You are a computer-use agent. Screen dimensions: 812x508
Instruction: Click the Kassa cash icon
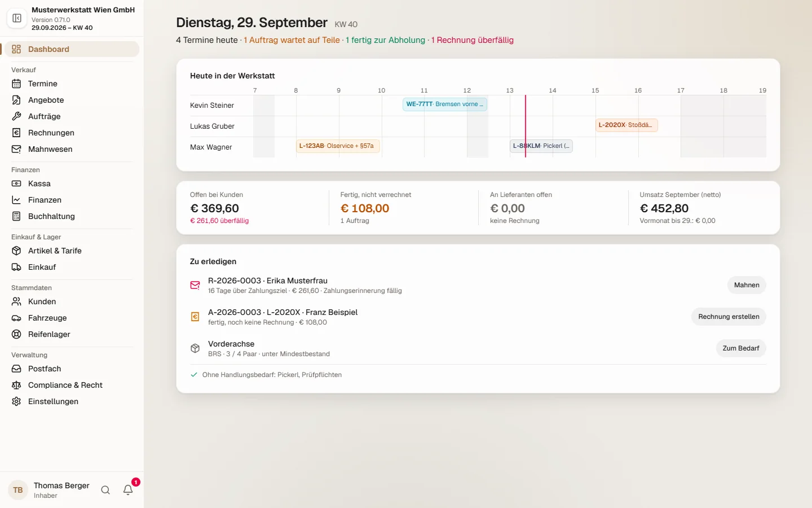point(16,183)
